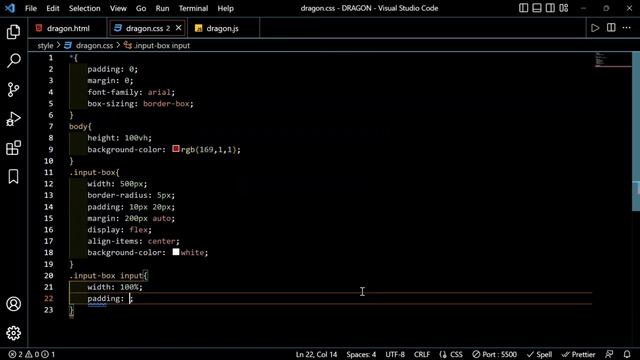
Task: Switch to the dragon.html tab
Action: 68,28
